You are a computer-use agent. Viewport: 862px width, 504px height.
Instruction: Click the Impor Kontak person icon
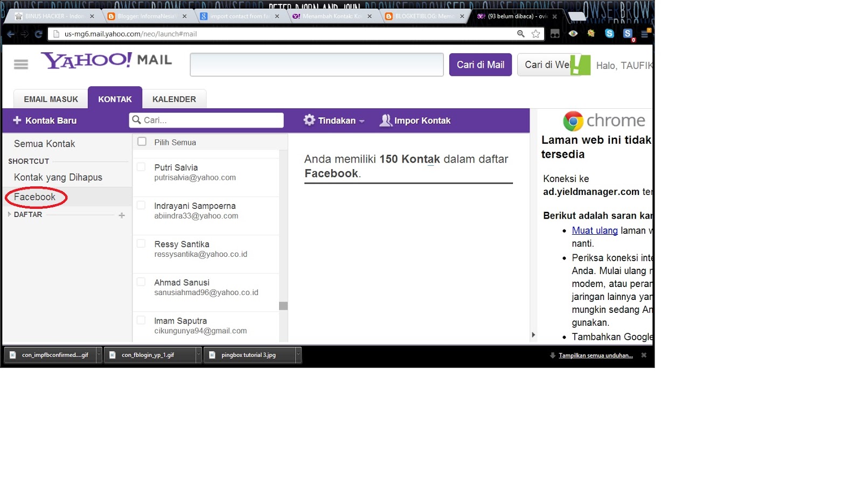pyautogui.click(x=386, y=120)
